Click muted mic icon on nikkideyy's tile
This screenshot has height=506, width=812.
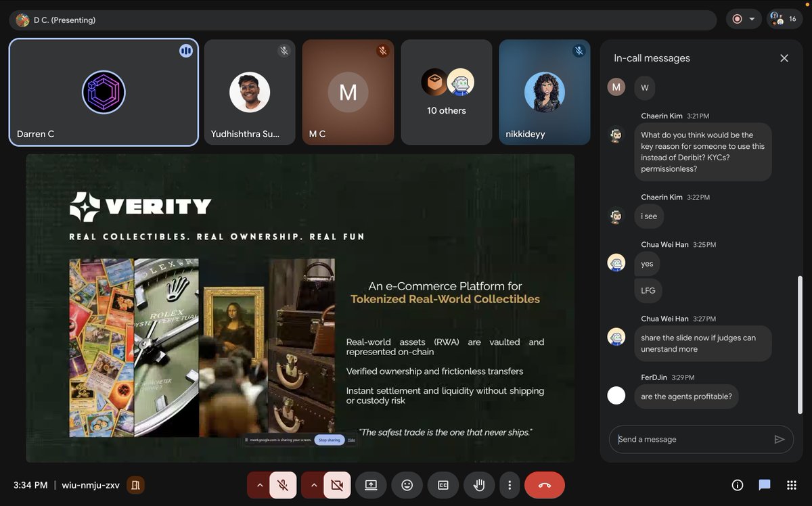click(x=579, y=51)
